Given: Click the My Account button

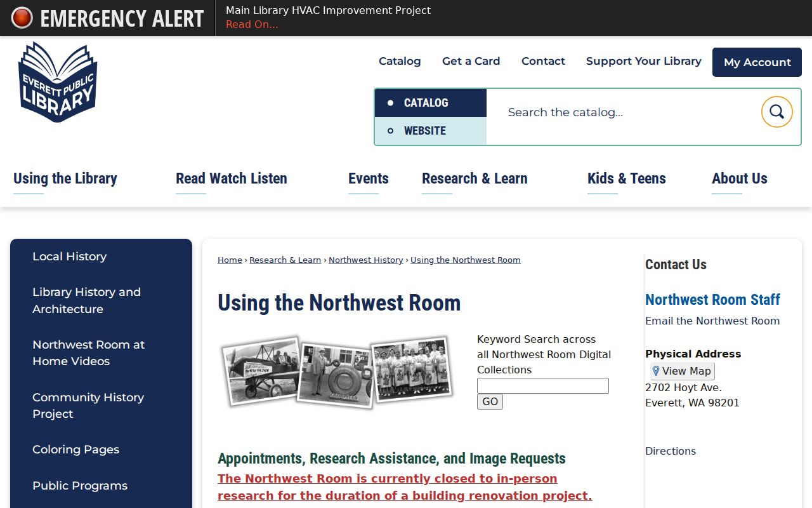Looking at the screenshot, I should coord(757,62).
